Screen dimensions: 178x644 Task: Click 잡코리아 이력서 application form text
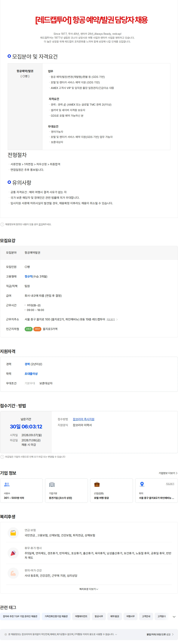(82, 425)
